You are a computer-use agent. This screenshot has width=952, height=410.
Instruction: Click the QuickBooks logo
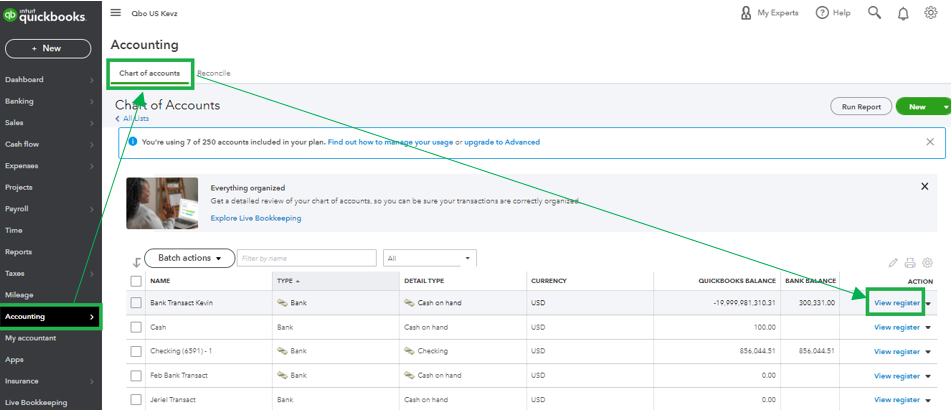coord(45,16)
